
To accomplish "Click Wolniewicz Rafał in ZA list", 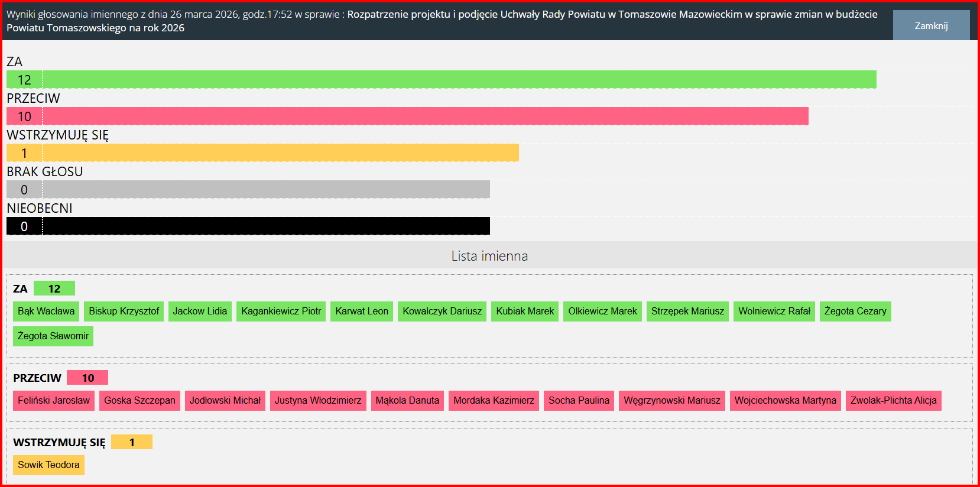I will (774, 311).
